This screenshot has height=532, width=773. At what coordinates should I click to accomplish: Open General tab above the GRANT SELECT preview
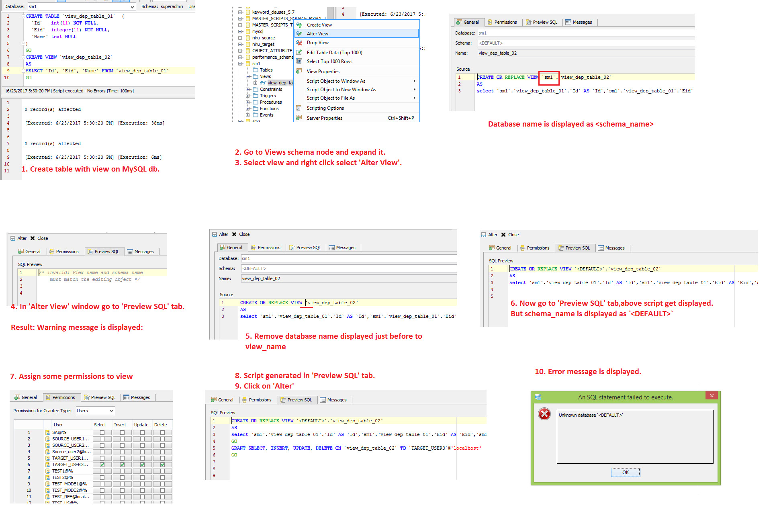(222, 400)
